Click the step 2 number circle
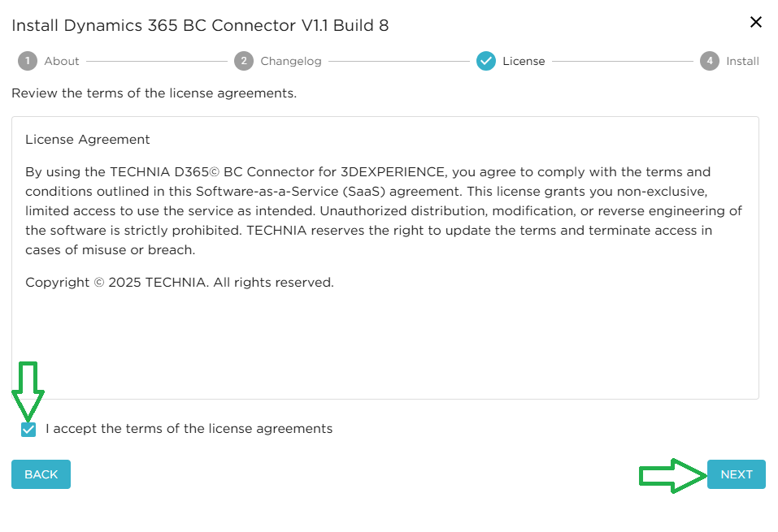 click(x=243, y=61)
